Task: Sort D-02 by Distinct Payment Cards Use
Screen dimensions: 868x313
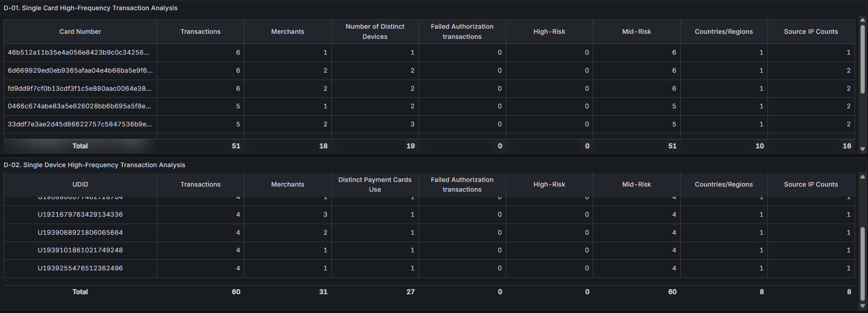Action: pyautogui.click(x=374, y=184)
